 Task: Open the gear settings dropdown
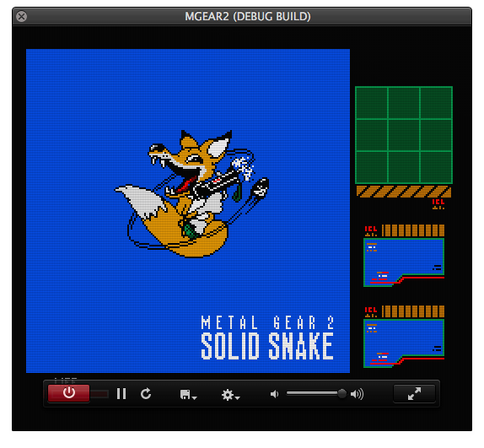230,395
